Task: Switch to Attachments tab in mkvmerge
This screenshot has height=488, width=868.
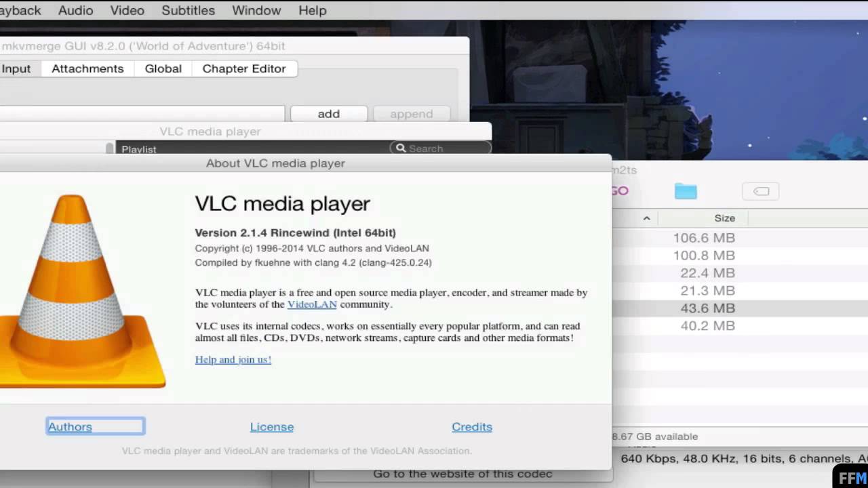Action: pos(87,68)
